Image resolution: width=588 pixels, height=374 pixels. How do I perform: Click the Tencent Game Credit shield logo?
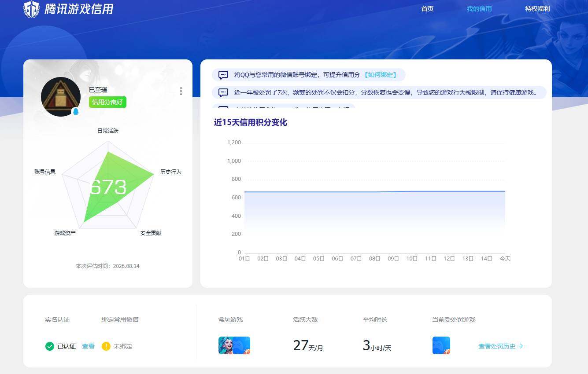(31, 9)
